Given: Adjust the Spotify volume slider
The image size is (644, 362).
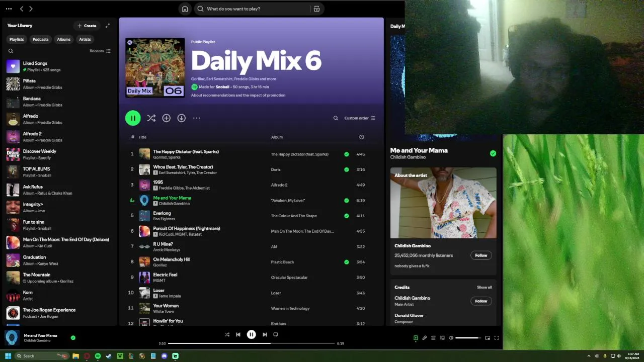Looking at the screenshot, I should coord(468,338).
